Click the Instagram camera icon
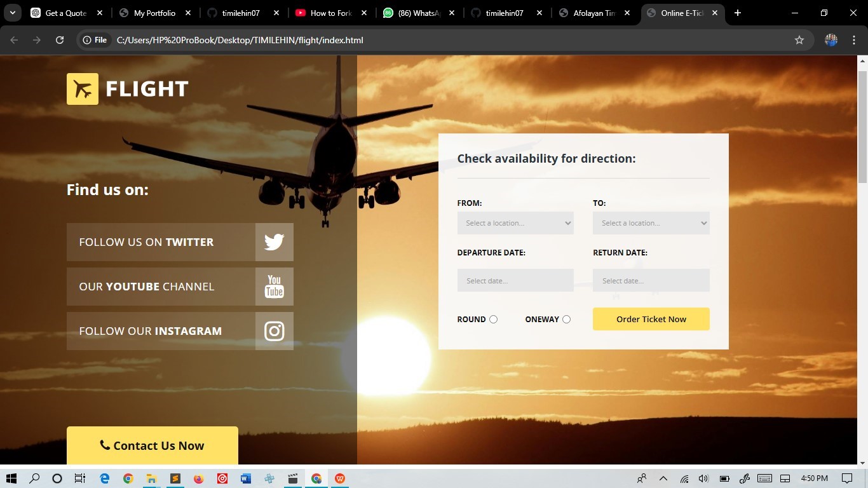Image resolution: width=868 pixels, height=488 pixels. point(275,331)
